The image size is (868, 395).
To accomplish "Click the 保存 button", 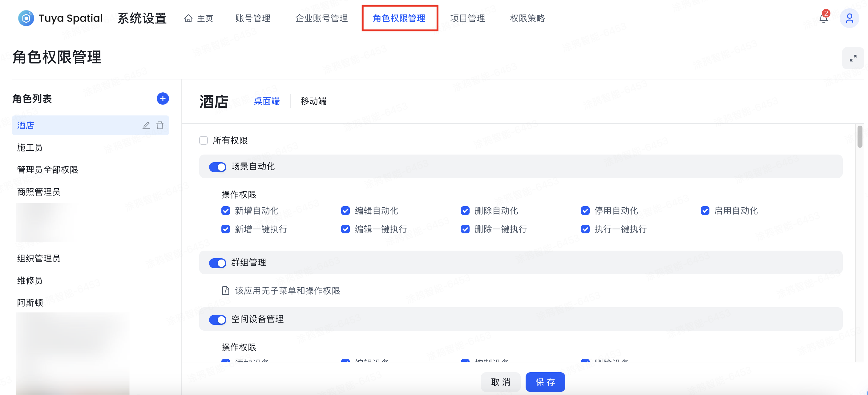I will point(545,382).
